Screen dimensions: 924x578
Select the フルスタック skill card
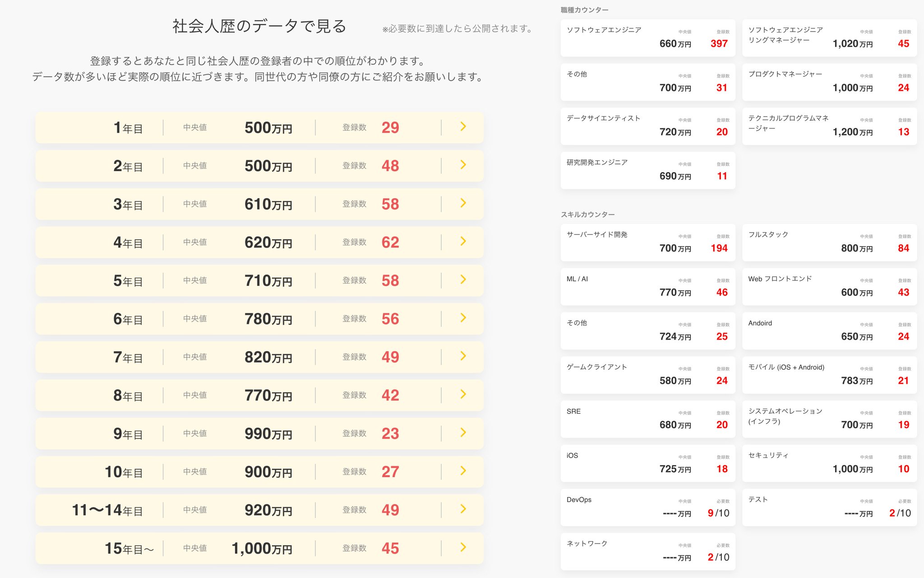(x=829, y=242)
